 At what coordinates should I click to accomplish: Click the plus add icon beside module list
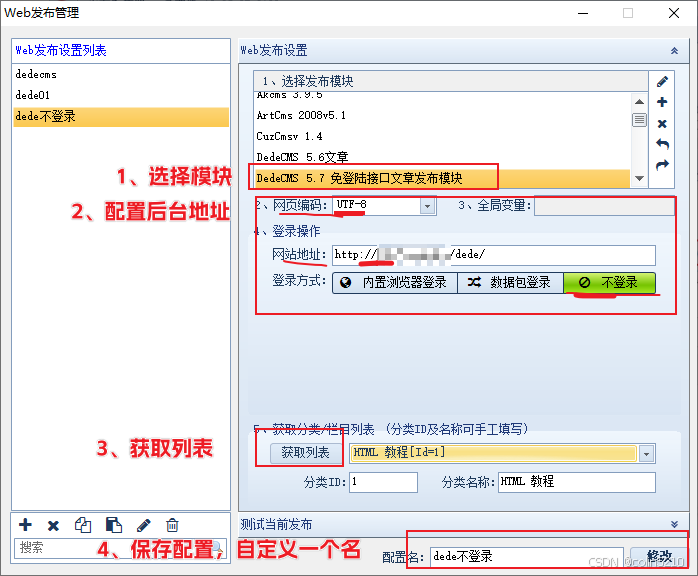[x=662, y=102]
